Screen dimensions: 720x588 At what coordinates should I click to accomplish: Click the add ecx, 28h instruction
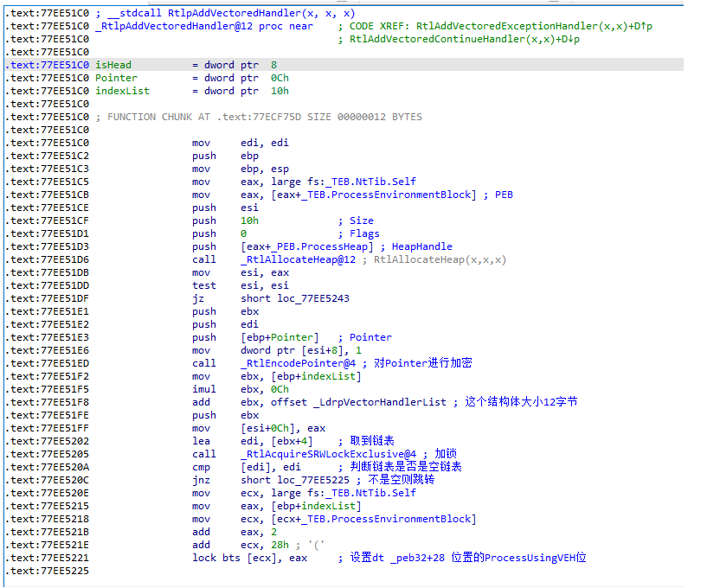[241, 545]
